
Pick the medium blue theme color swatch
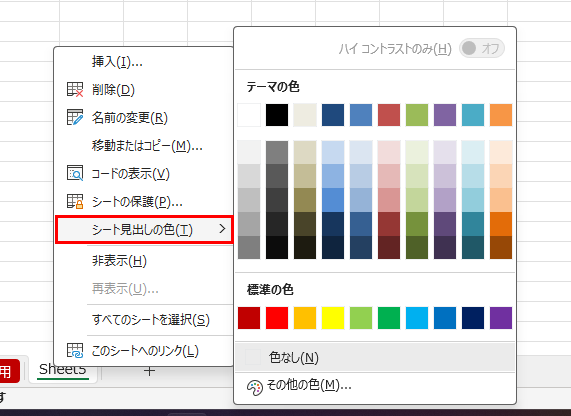(361, 115)
